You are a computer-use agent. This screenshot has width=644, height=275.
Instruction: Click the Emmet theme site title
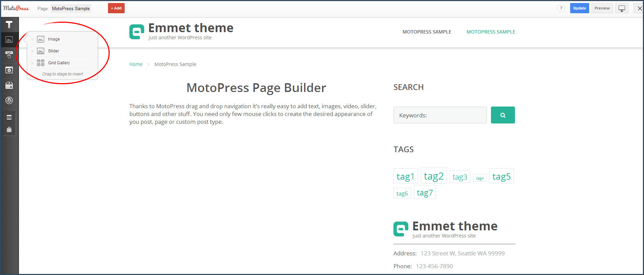191,28
